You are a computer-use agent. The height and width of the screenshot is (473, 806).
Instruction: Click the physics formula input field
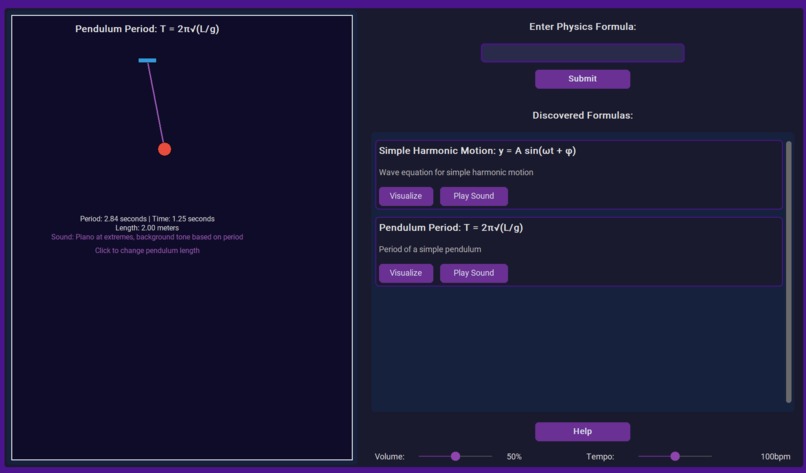[582, 53]
